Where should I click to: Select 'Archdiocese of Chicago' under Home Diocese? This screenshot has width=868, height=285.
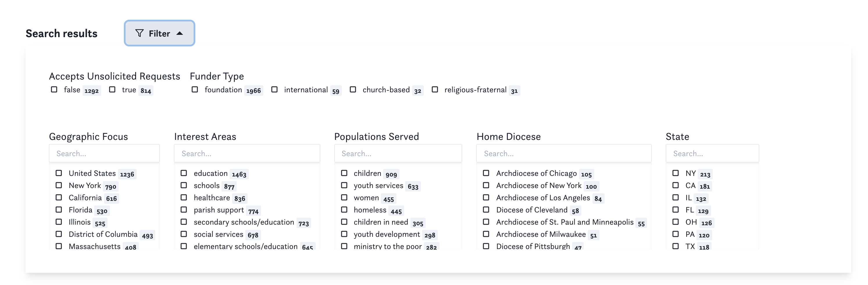click(x=486, y=173)
